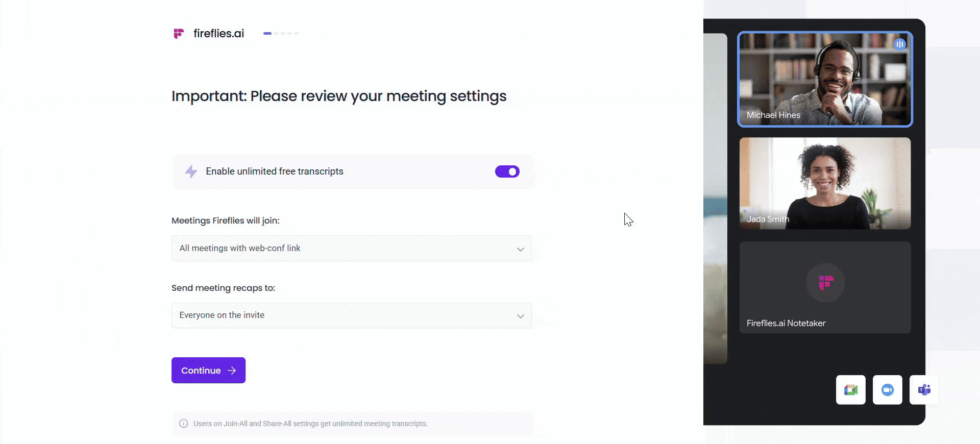Select the Fireflies.ai Notetaker tile
This screenshot has height=444, width=980.
(x=825, y=287)
